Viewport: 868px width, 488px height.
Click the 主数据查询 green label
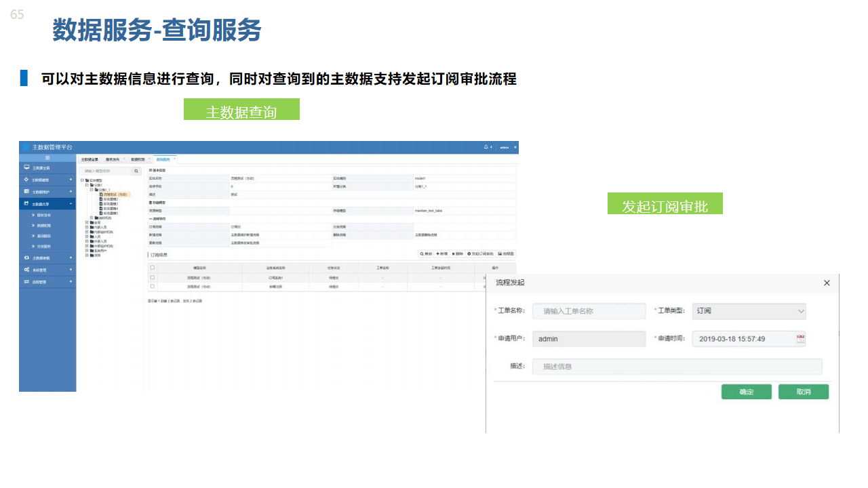241,110
